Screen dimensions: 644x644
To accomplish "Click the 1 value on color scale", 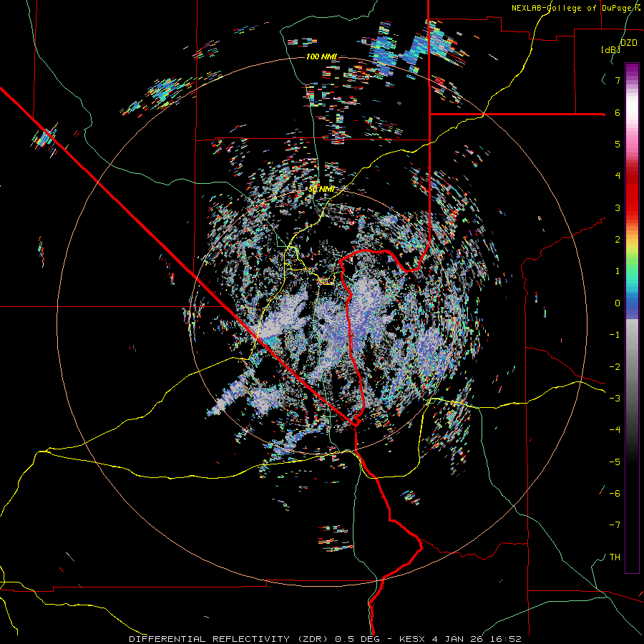I will [618, 271].
